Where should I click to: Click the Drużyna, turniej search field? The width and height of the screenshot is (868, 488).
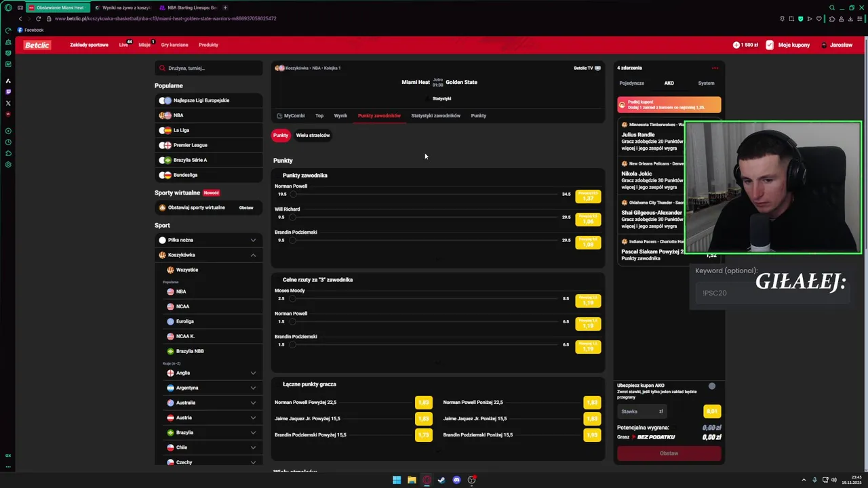[x=209, y=68]
